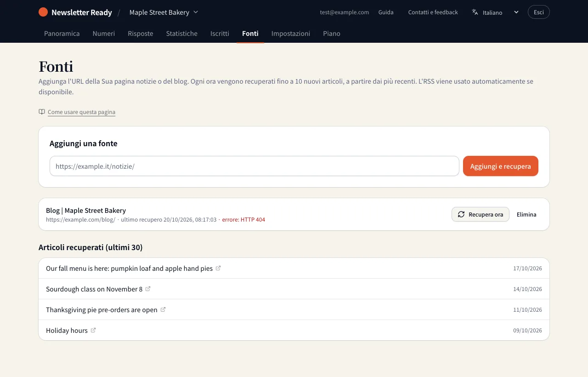
Task: Open Contatti e feedback
Action: (x=433, y=12)
